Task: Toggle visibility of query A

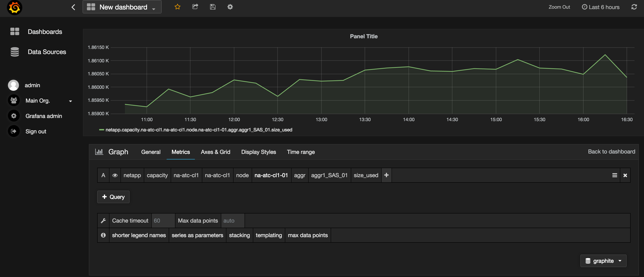Action: pos(115,175)
